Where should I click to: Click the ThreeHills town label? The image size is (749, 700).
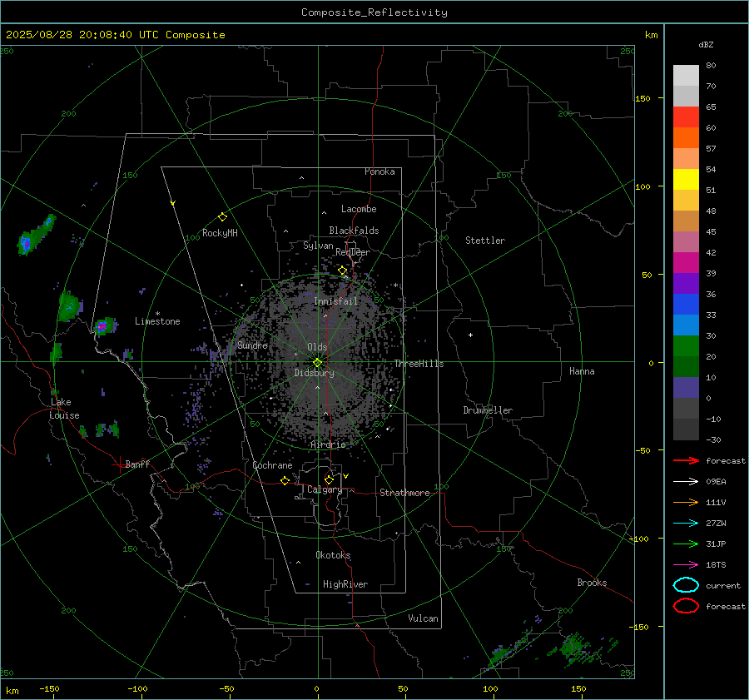419,364
